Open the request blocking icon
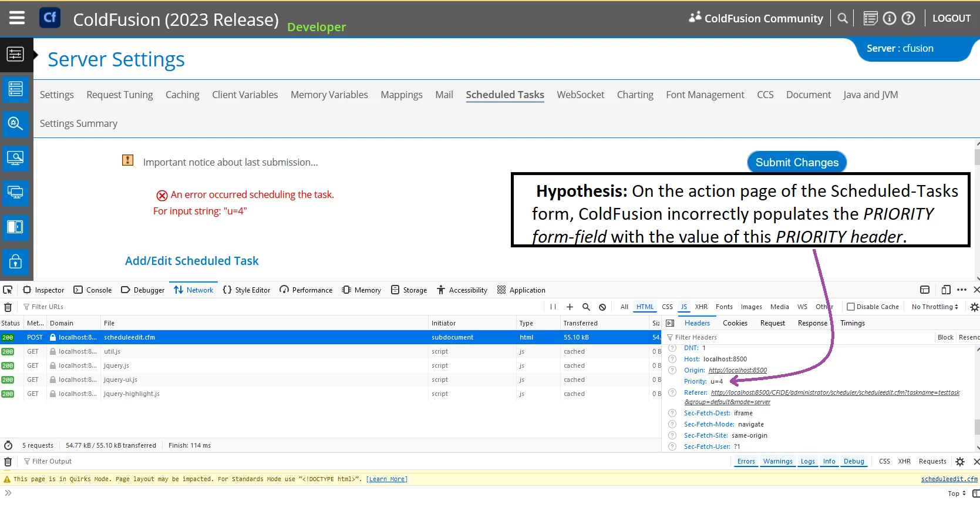The image size is (980, 507). click(x=602, y=307)
